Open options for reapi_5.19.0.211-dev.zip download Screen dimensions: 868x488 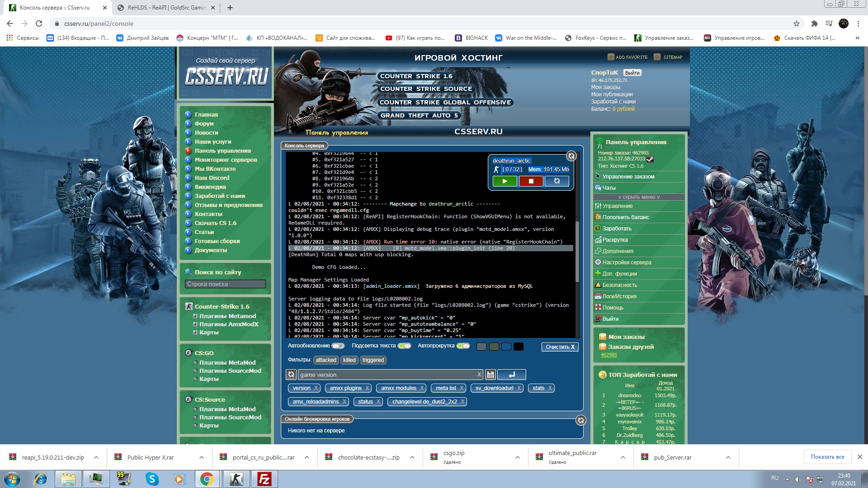(x=96, y=457)
